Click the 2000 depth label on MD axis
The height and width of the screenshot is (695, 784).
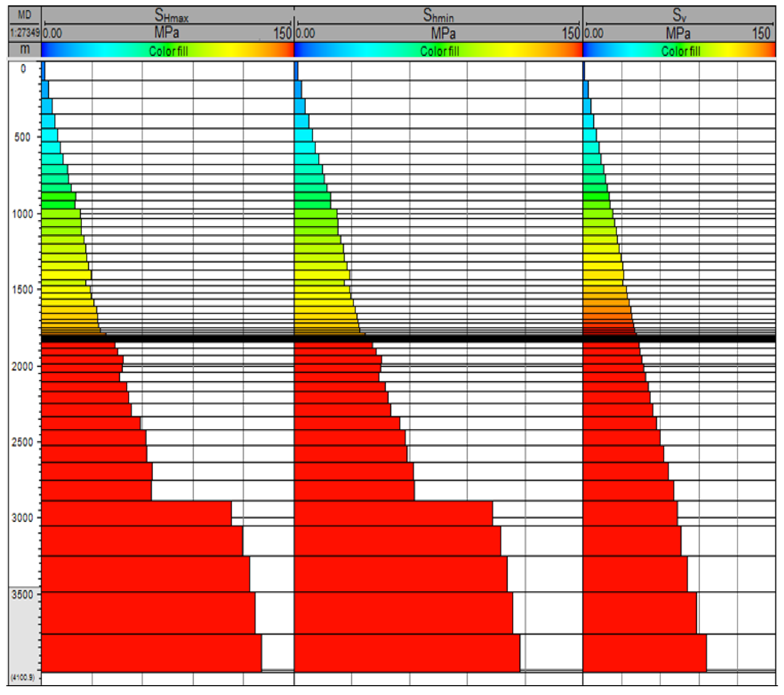(22, 367)
